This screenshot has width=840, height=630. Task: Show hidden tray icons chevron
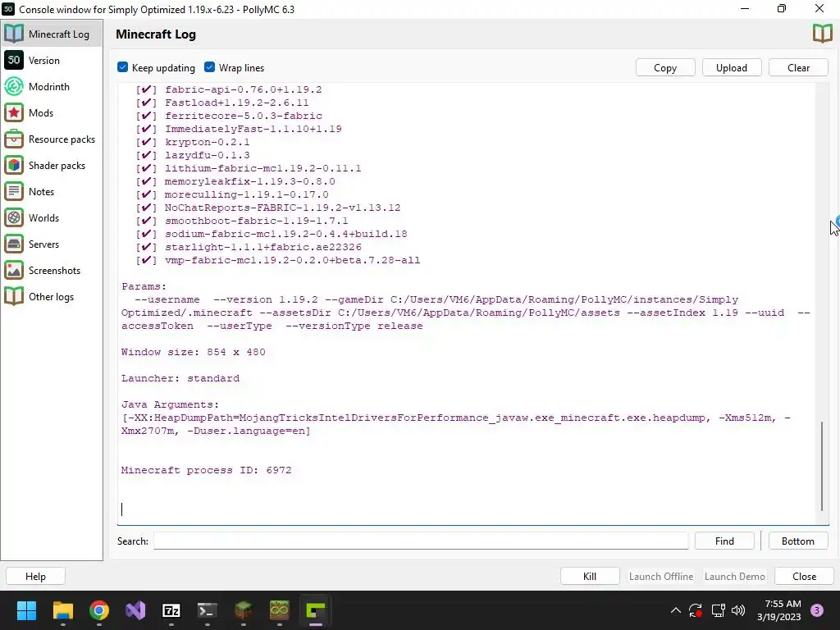tap(676, 610)
